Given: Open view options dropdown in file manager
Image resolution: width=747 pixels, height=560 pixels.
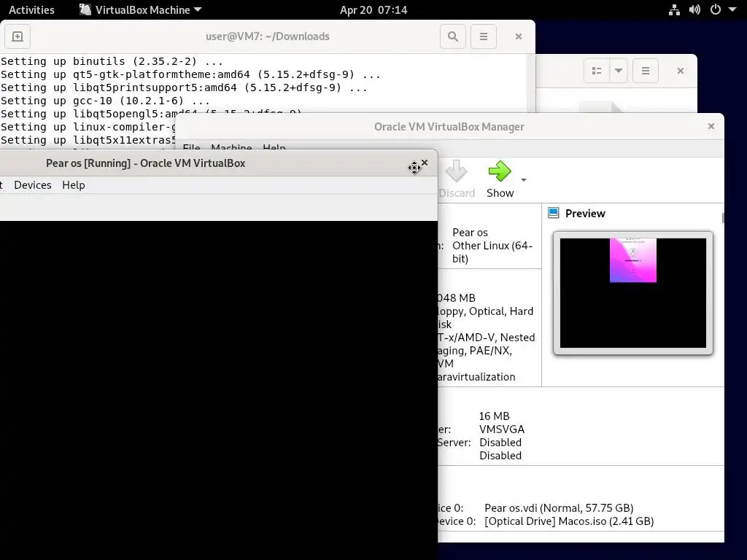Looking at the screenshot, I should click(619, 71).
